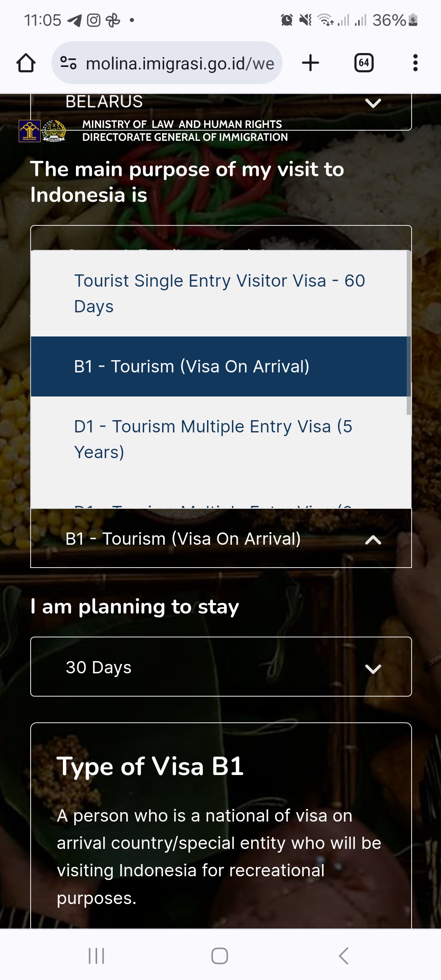This screenshot has width=441, height=980.
Task: Open tab switcher showing 64 tabs
Action: 364,63
